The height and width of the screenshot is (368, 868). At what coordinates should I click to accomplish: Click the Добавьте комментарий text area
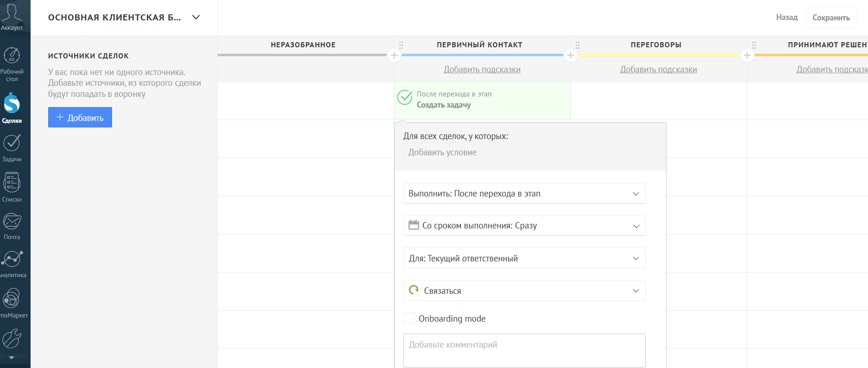pos(524,350)
